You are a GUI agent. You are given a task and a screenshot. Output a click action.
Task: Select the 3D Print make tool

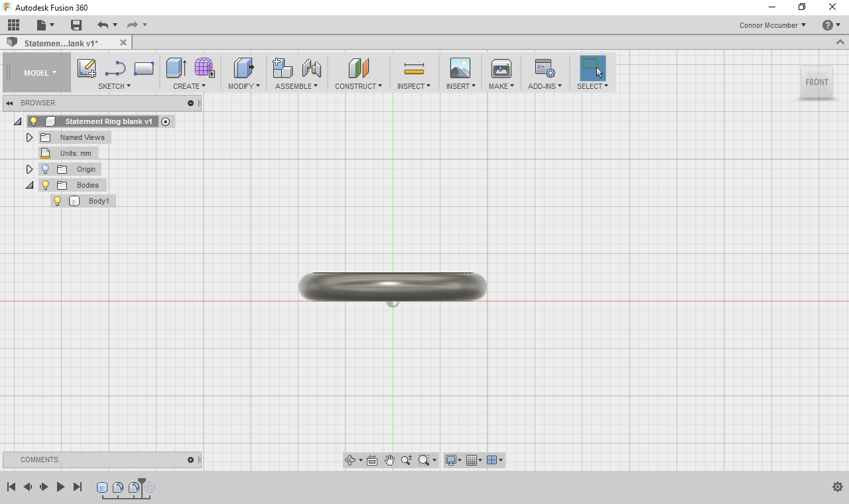tap(501, 68)
